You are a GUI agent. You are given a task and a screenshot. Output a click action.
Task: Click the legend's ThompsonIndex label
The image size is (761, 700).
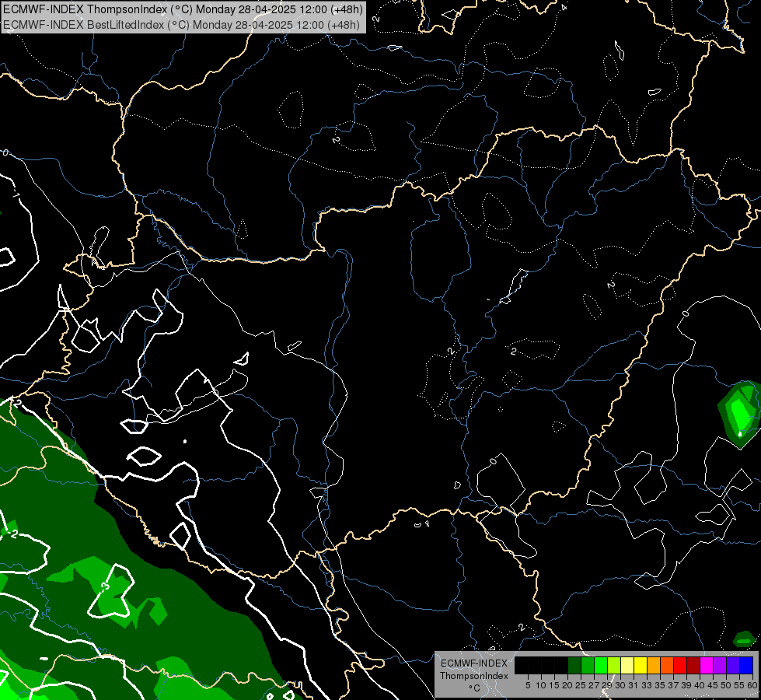point(474,676)
